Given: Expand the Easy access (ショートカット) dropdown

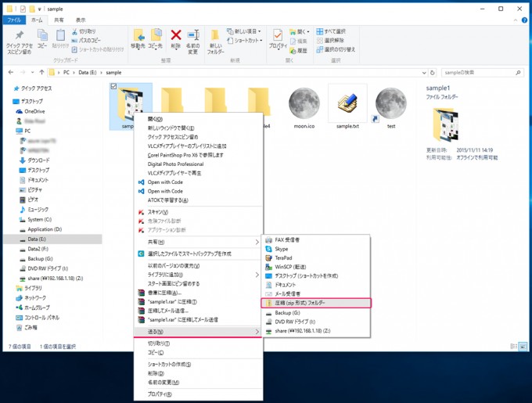Looking at the screenshot, I should pos(261,41).
